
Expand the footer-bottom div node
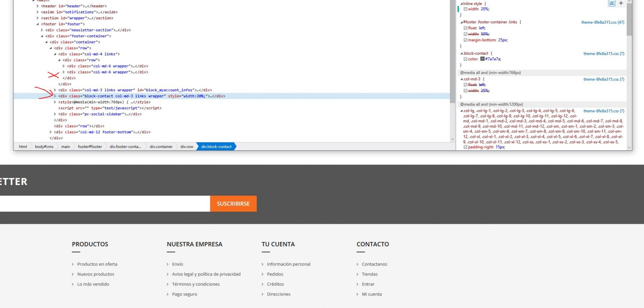click(x=51, y=132)
